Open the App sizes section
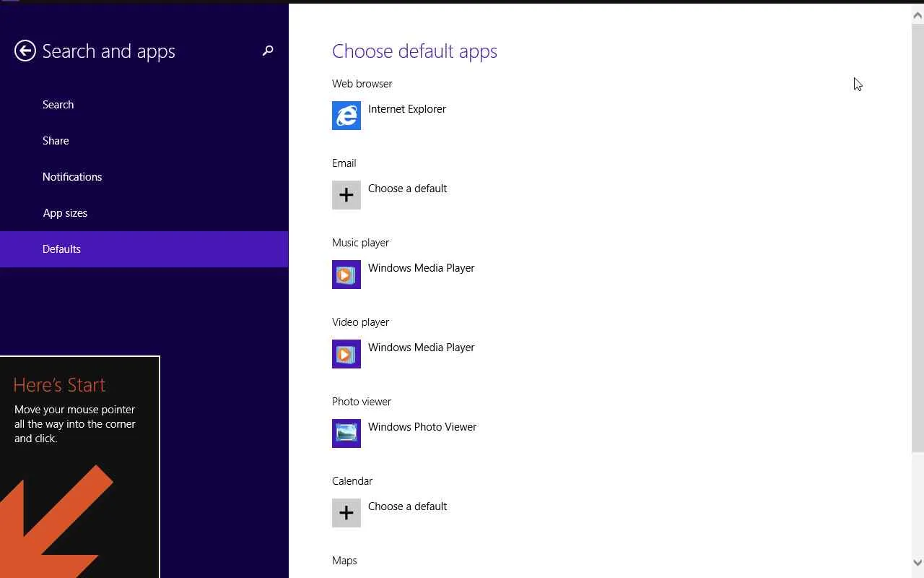 144,213
